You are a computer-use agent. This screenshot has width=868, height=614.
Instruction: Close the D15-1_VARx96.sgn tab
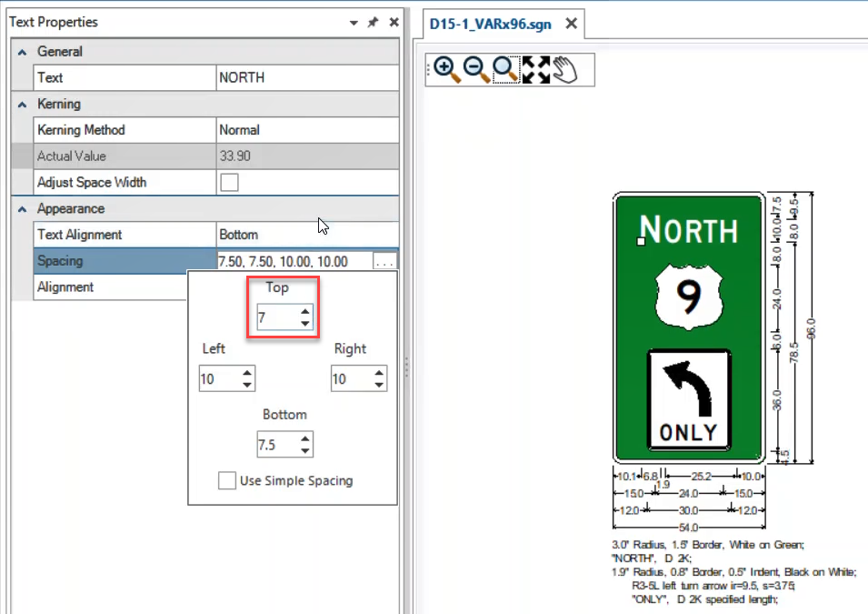[x=571, y=24]
